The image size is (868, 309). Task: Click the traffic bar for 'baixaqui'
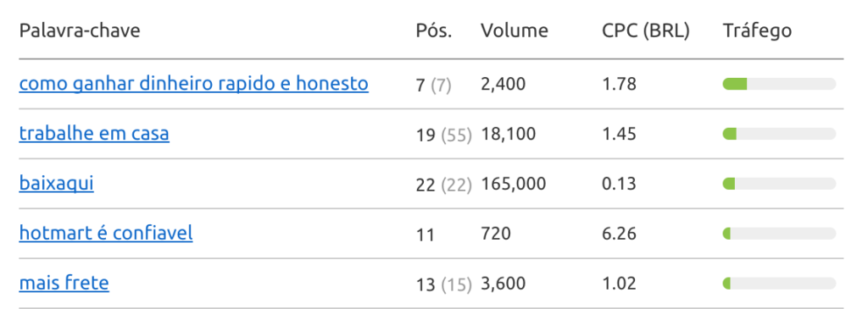[x=780, y=184]
